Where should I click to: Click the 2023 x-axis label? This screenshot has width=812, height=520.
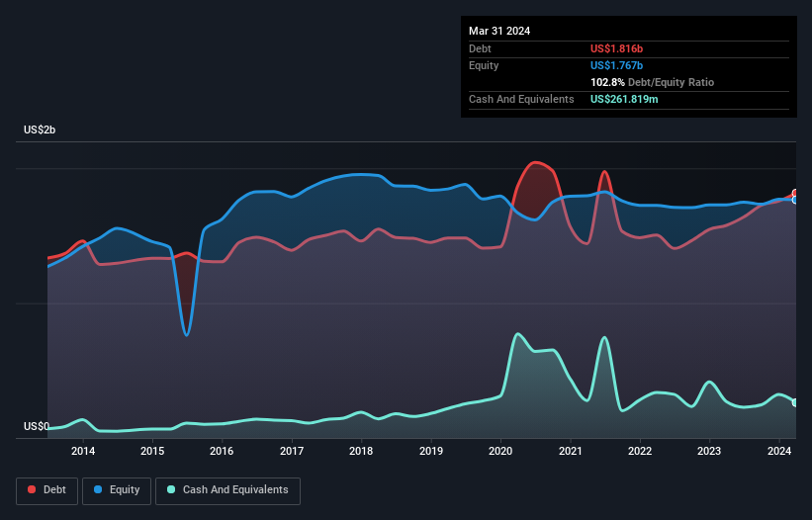pyautogui.click(x=709, y=451)
